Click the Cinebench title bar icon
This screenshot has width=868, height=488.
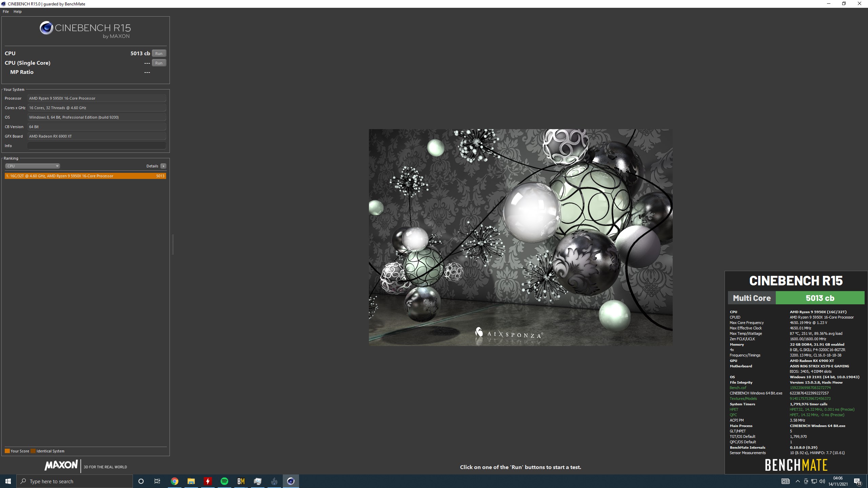tap(3, 4)
